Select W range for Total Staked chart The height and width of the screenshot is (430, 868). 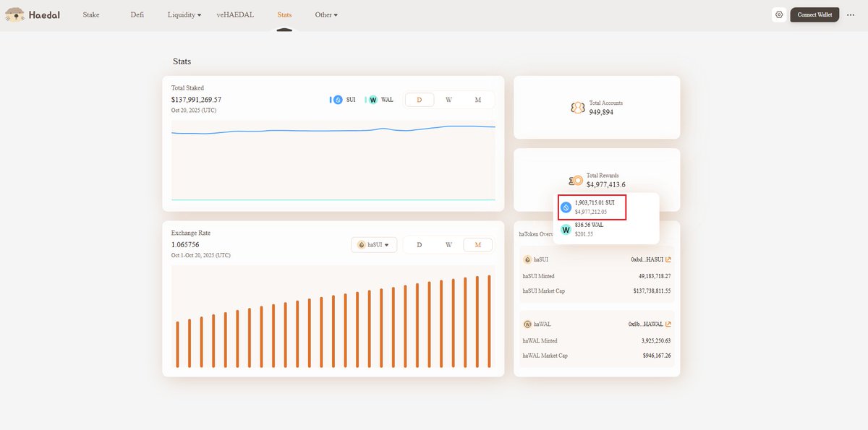448,100
